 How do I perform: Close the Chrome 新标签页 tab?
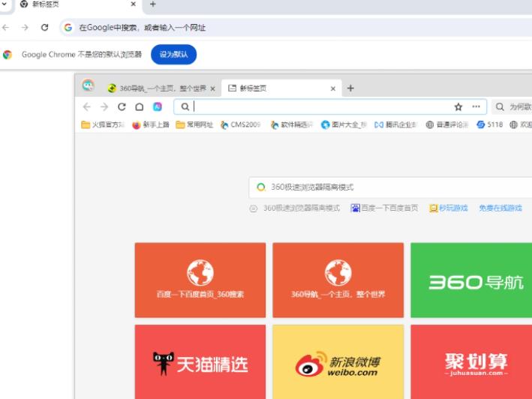(x=133, y=4)
